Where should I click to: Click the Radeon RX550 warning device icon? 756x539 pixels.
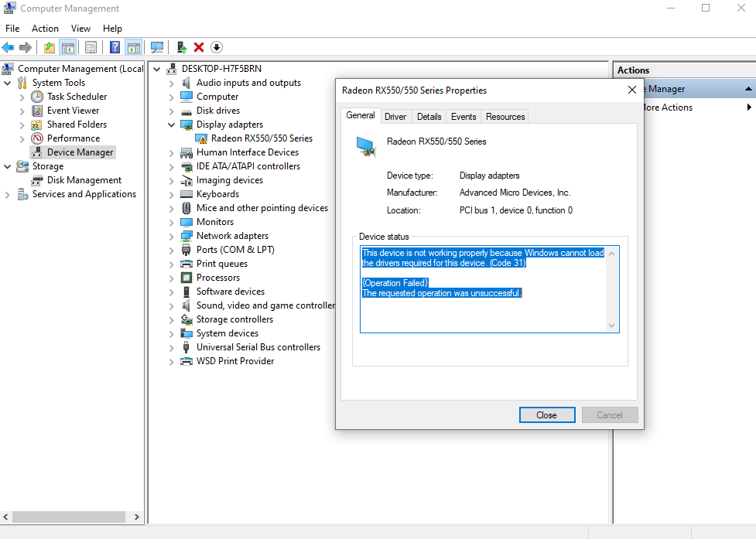pyautogui.click(x=201, y=138)
